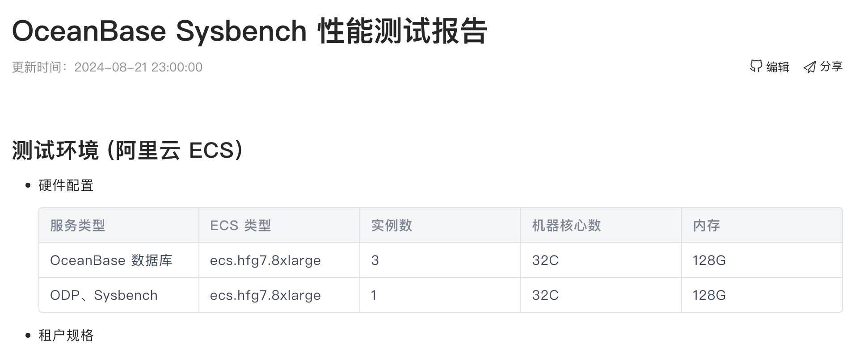
Task: Click ecs.hfg7.8xlarge in the OceanBase row
Action: tap(265, 260)
